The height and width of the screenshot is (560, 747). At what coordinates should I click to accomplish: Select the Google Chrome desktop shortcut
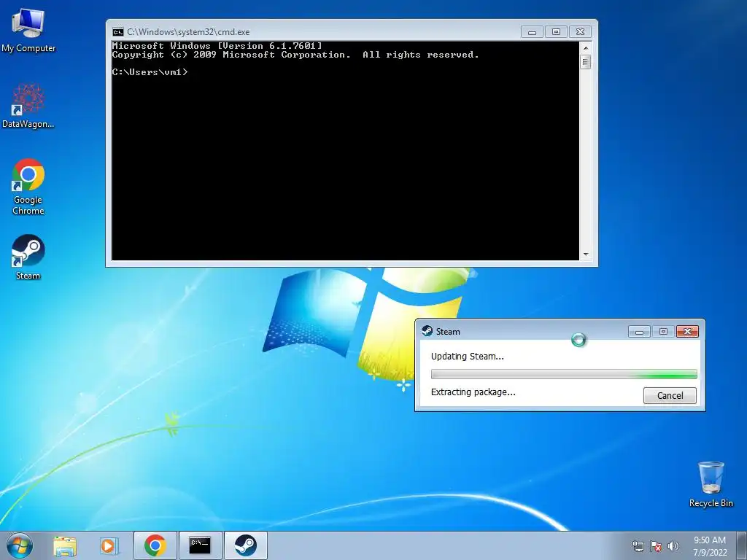pyautogui.click(x=28, y=187)
